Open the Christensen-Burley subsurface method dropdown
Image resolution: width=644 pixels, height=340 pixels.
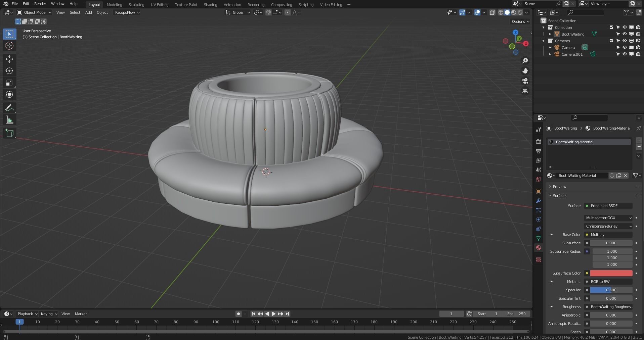(608, 226)
